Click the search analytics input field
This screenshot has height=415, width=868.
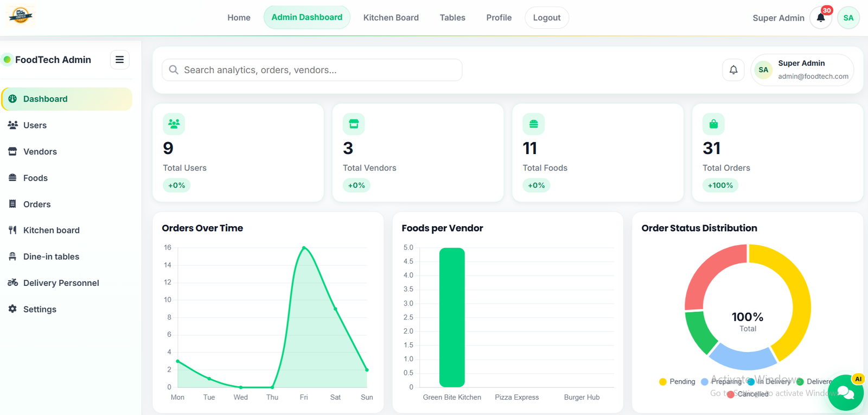point(312,70)
